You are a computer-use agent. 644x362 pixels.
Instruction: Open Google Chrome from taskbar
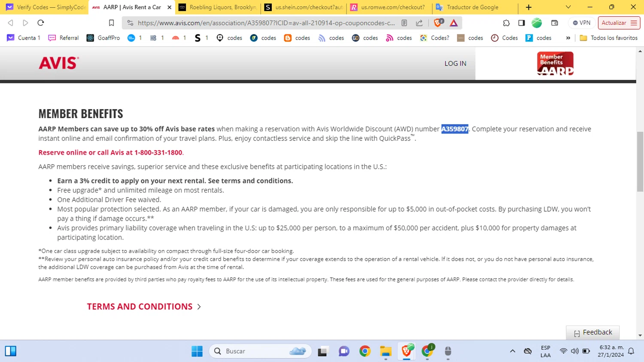coord(365,351)
